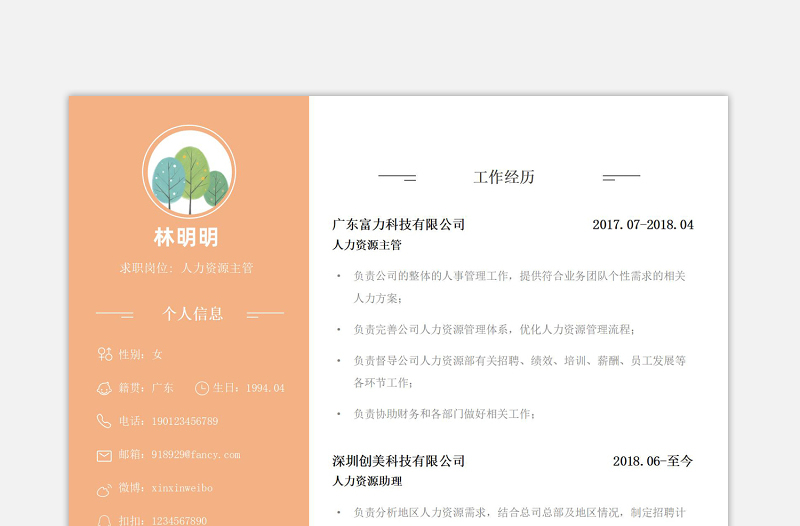Click bullet text 负责公司的整体的人事管理工作
The height and width of the screenshot is (526, 800).
coord(519,287)
